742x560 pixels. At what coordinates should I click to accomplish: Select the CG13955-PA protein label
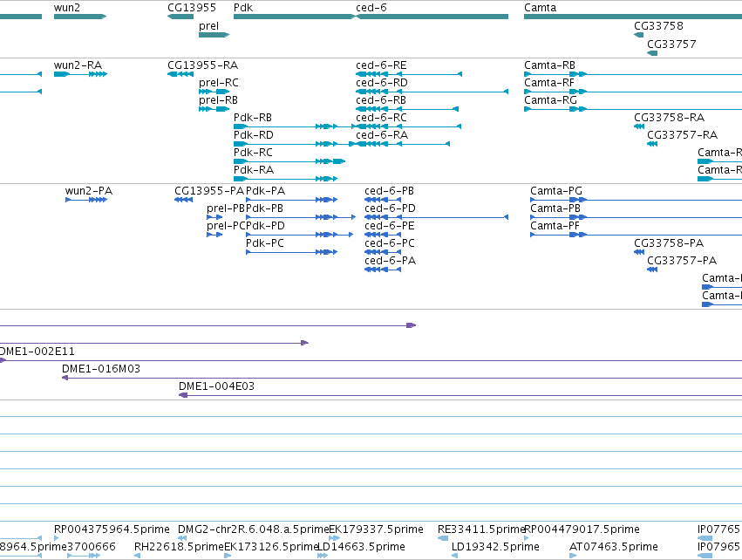pos(209,191)
